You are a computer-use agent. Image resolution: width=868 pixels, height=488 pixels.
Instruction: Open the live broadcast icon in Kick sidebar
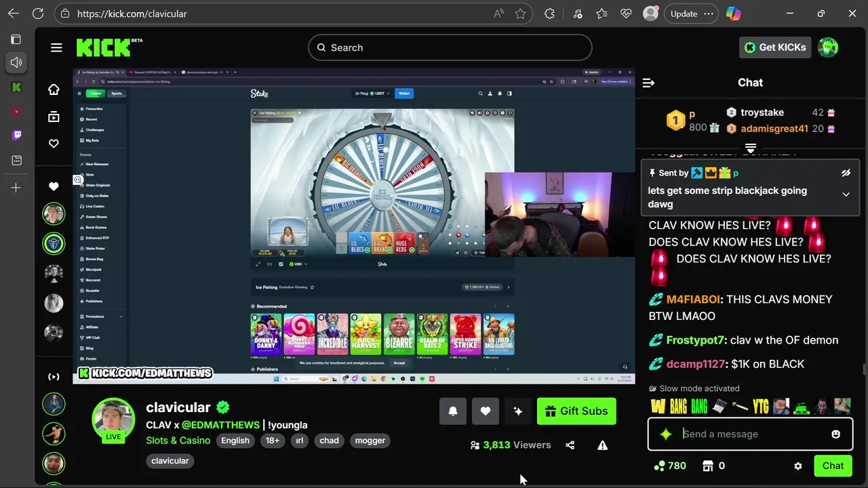(54, 377)
